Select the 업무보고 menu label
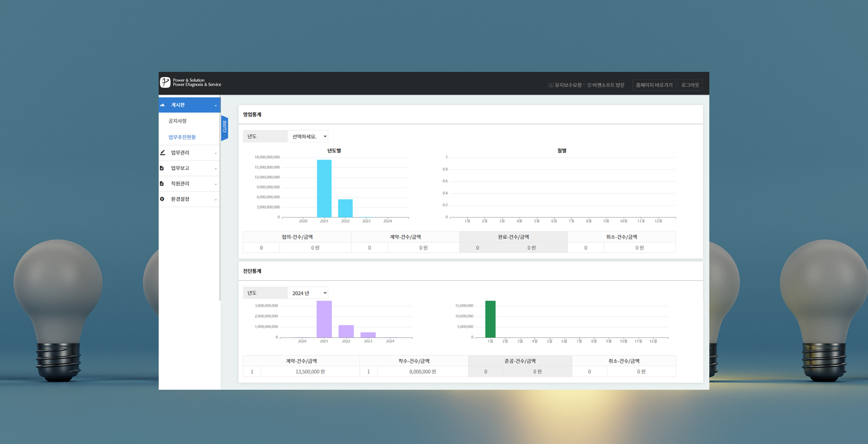This screenshot has height=444, width=868. (x=180, y=168)
